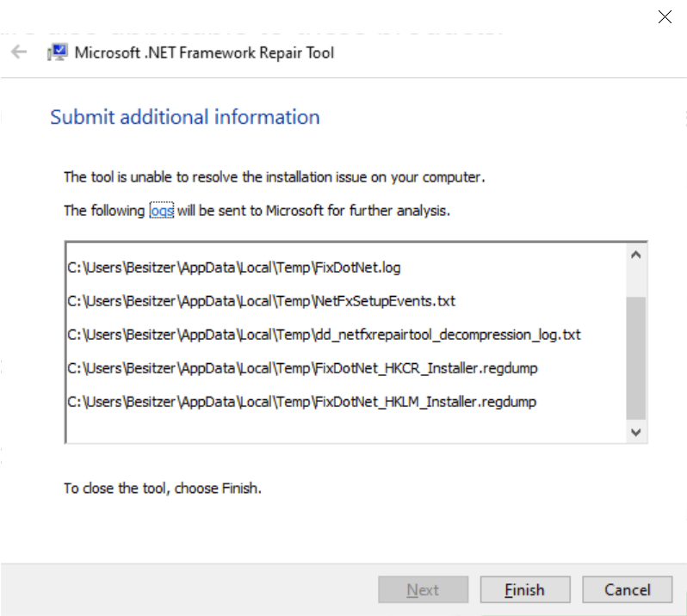Click the window title text
Image resolution: width=687 pixels, height=616 pixels.
pyautogui.click(x=204, y=52)
